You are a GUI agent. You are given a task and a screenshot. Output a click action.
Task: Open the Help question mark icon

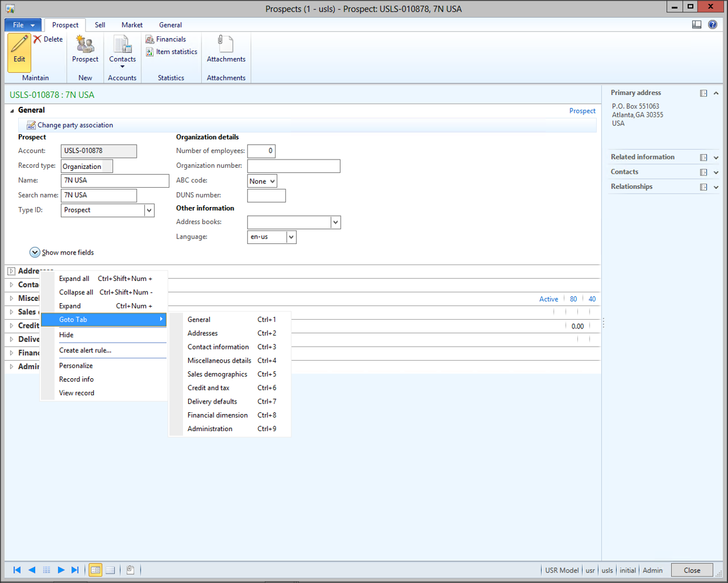tap(712, 25)
